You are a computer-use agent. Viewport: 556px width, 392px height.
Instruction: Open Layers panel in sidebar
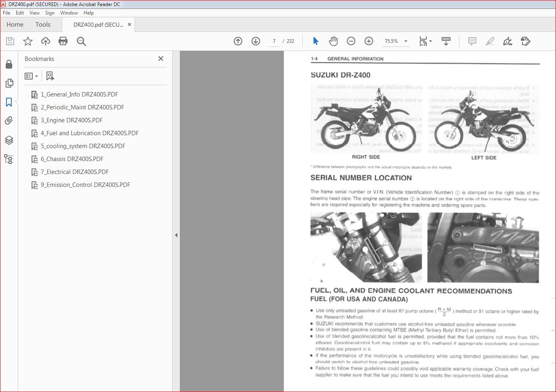click(x=9, y=140)
